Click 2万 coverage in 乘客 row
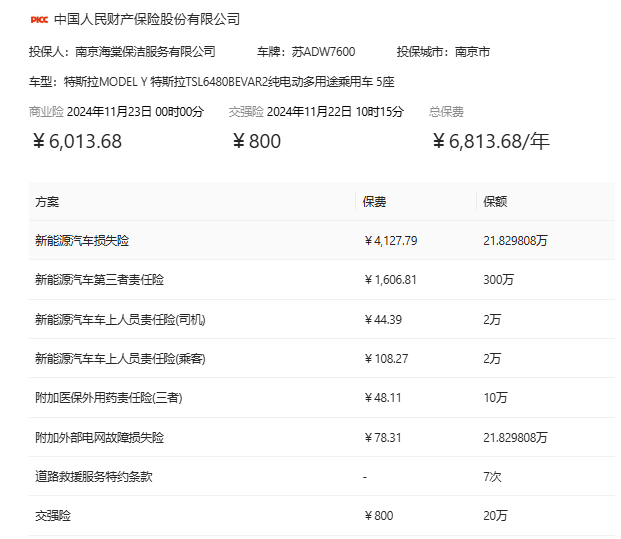This screenshot has height=539, width=621. coord(492,358)
